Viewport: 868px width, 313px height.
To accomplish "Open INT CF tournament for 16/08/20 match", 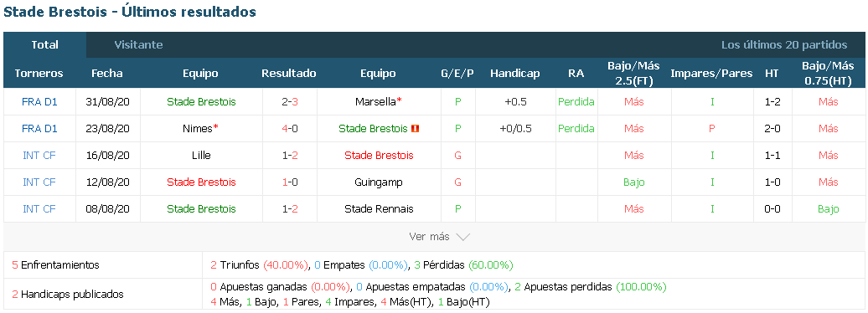I will point(39,156).
